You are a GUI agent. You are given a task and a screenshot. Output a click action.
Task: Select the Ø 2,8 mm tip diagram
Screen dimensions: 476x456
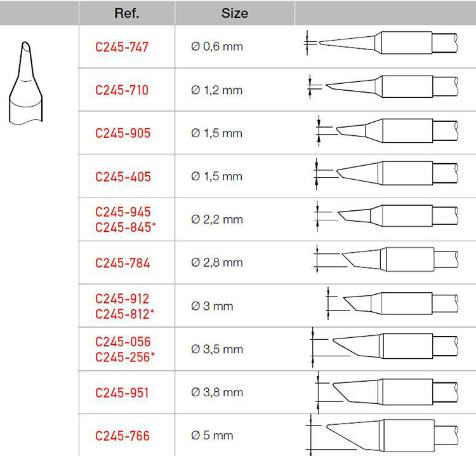(x=385, y=259)
